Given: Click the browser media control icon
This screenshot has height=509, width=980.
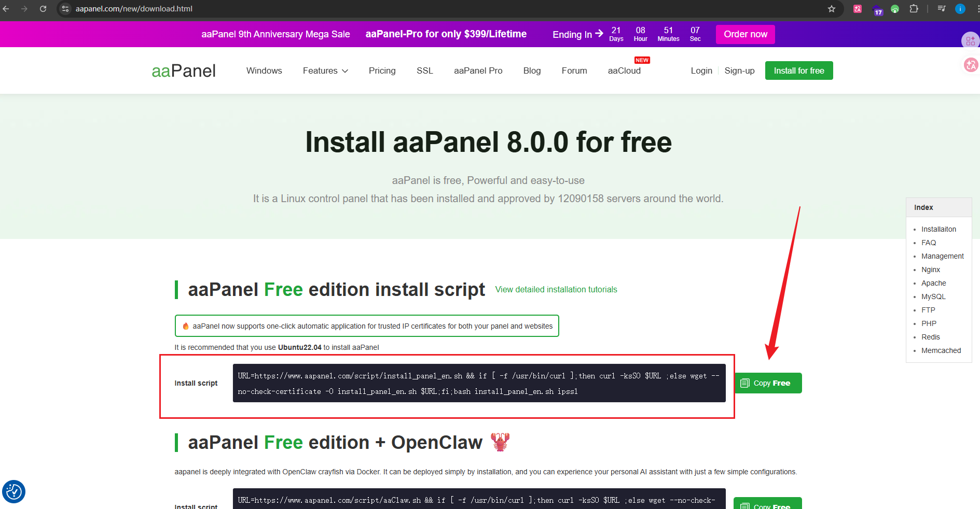Looking at the screenshot, I should point(942,9).
